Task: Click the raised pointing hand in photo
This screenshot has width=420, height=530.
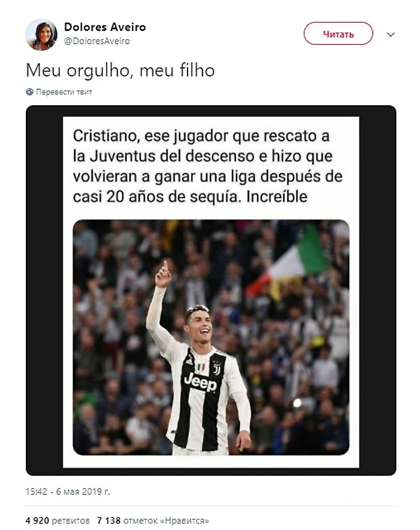Action: [x=163, y=275]
